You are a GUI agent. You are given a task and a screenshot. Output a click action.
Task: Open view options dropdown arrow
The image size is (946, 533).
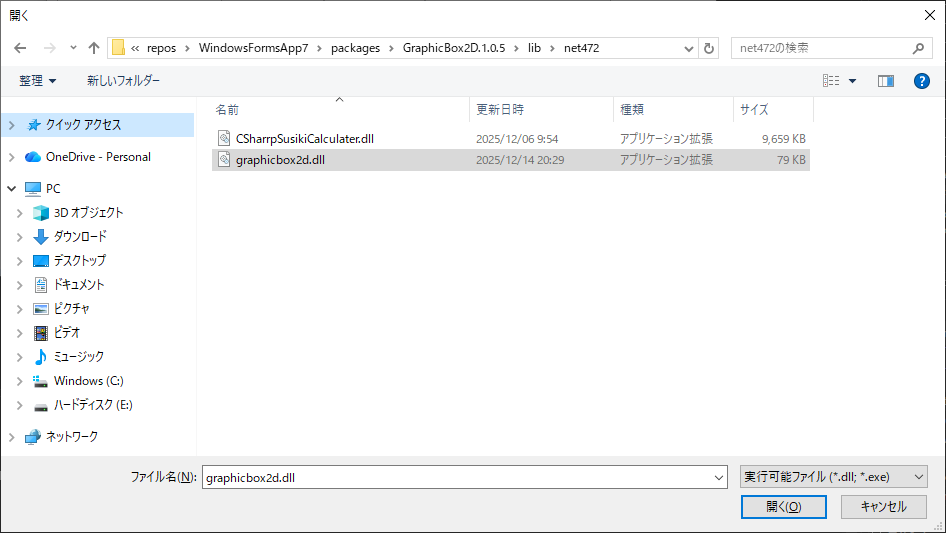(852, 81)
